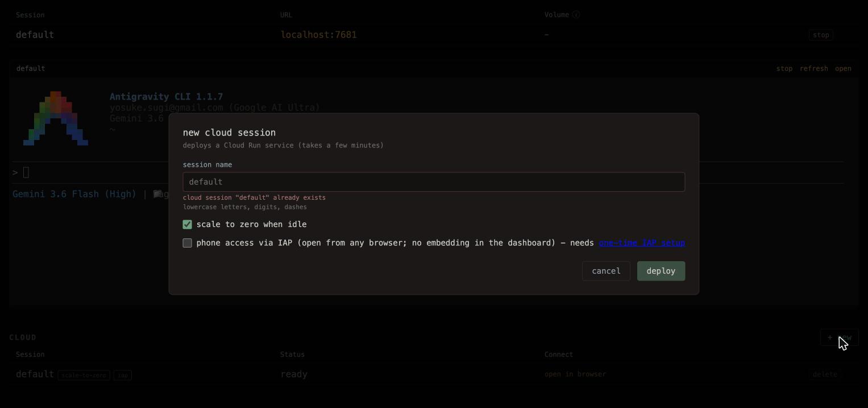Click open in browser for cloud default
The width and height of the screenshot is (868, 408).
pyautogui.click(x=575, y=374)
